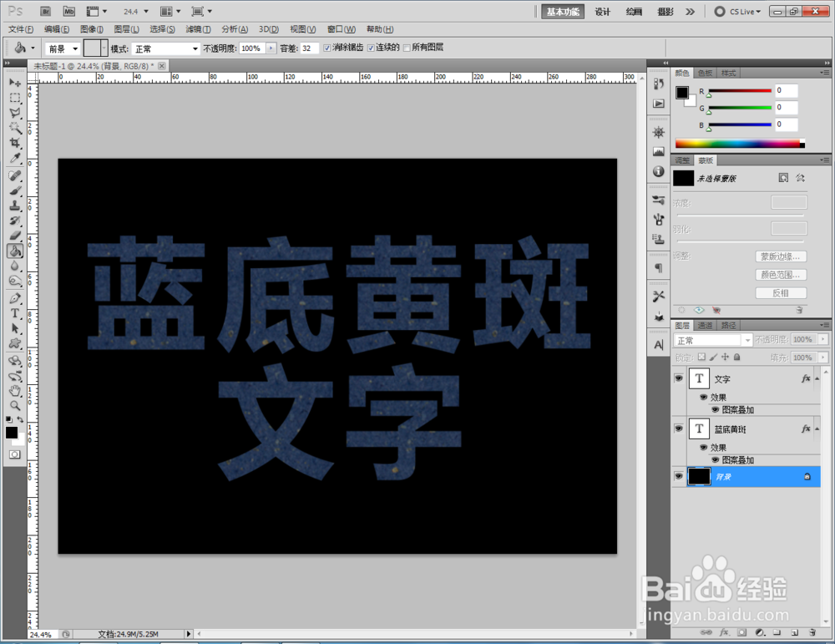835x644 pixels.
Task: Select the Blur tool
Action: (x=15, y=266)
